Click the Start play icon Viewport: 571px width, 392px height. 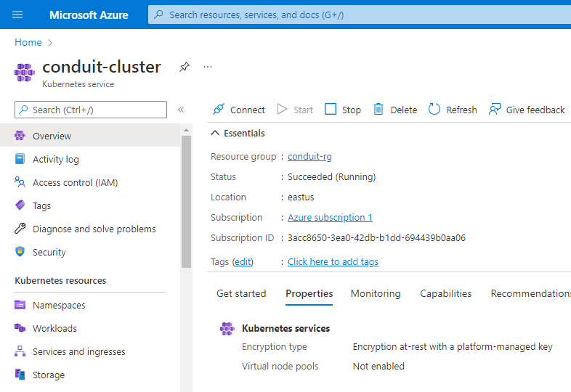[x=282, y=109]
